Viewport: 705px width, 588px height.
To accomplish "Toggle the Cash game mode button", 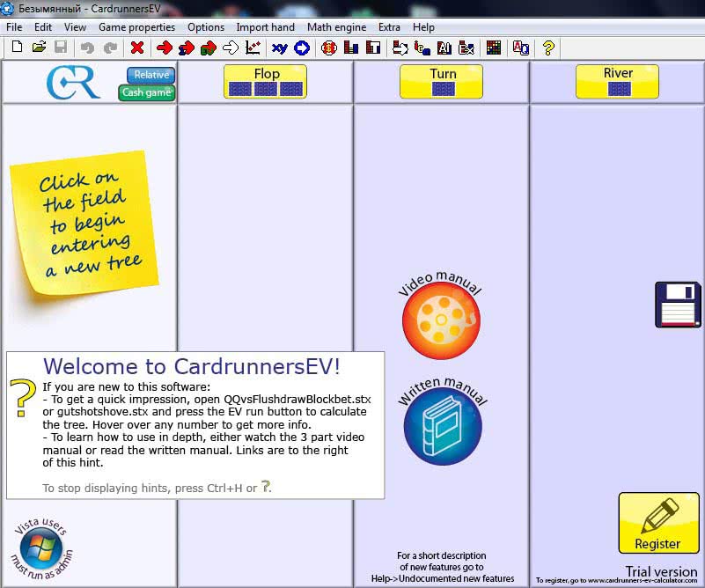I will tap(147, 92).
